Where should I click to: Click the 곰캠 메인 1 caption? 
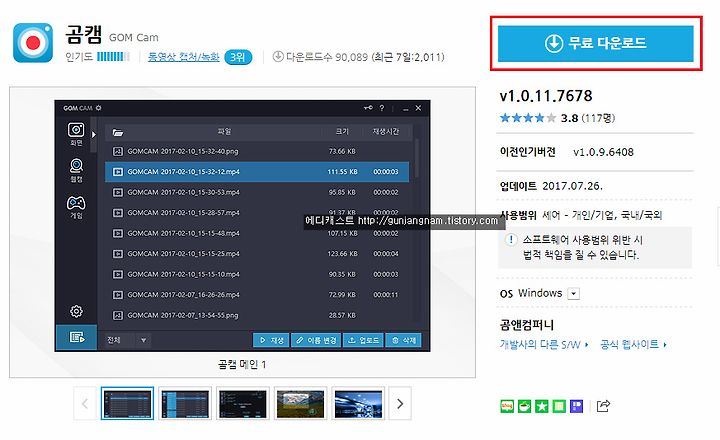242,365
